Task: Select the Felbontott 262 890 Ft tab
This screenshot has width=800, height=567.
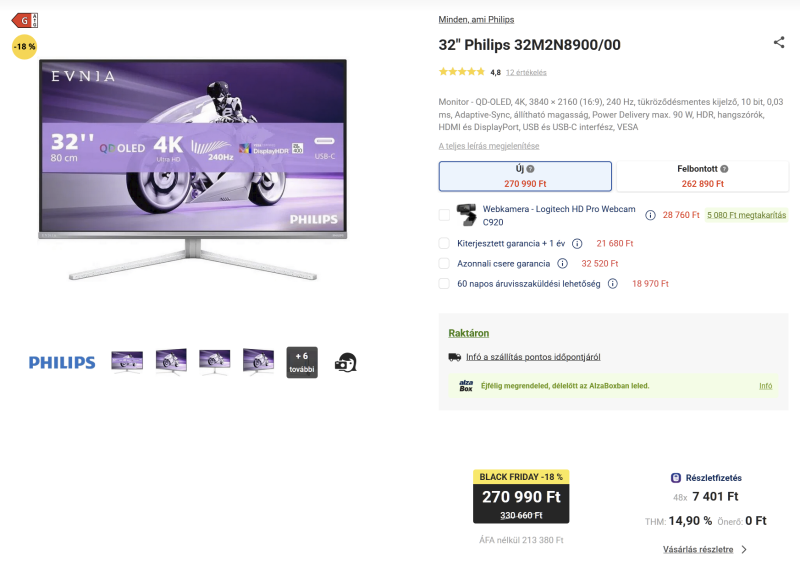Action: pos(703,177)
